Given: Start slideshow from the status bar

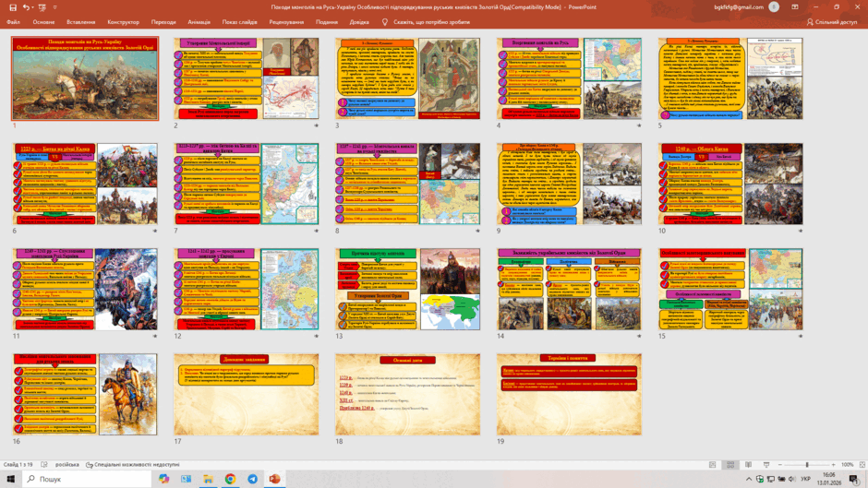Looking at the screenshot, I should (766, 465).
